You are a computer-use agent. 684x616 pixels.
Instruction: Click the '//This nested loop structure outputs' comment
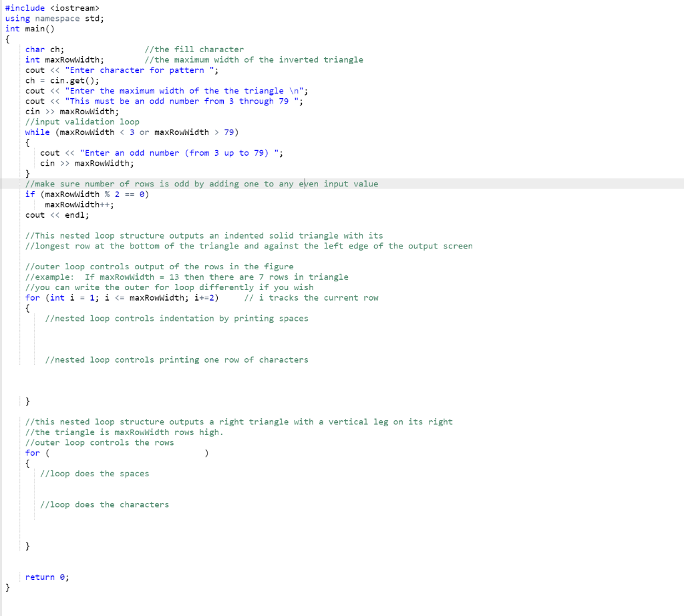coord(204,236)
